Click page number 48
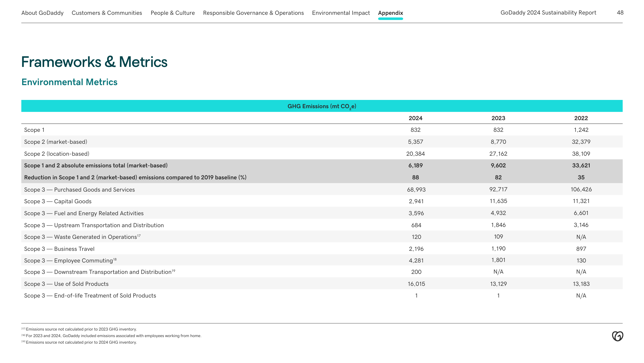The height and width of the screenshot is (363, 644). click(620, 13)
